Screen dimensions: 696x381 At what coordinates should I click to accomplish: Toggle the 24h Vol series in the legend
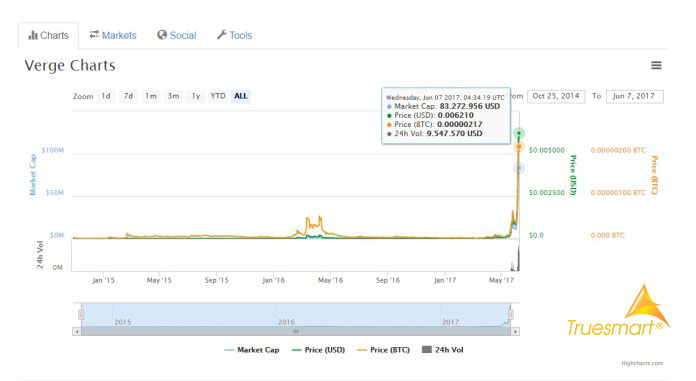tap(443, 350)
